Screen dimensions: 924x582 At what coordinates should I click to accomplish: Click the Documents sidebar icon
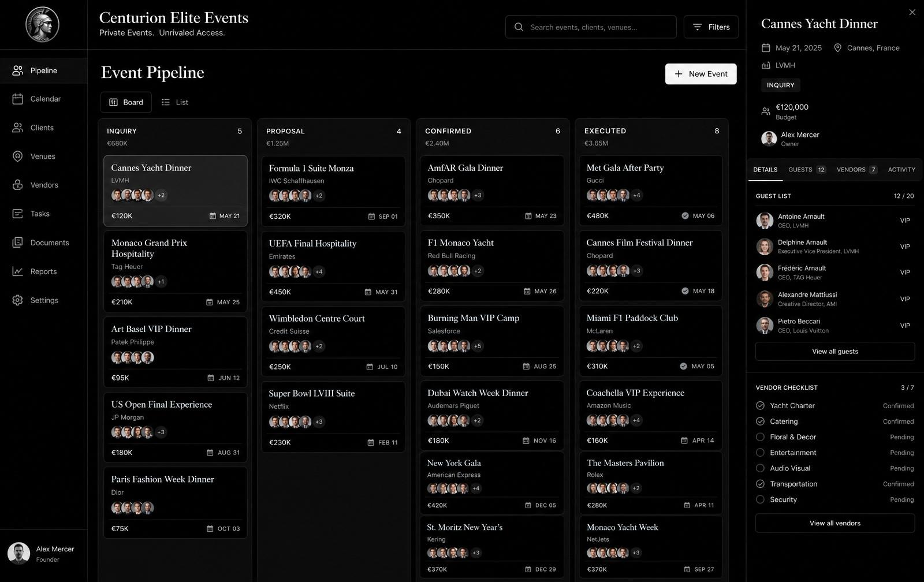click(18, 242)
